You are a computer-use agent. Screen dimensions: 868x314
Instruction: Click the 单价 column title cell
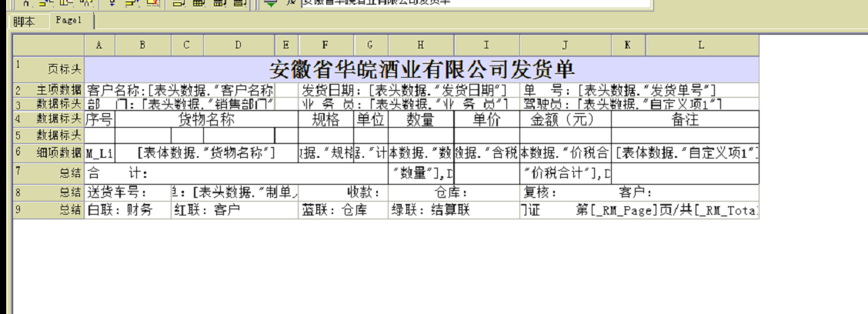pos(486,119)
